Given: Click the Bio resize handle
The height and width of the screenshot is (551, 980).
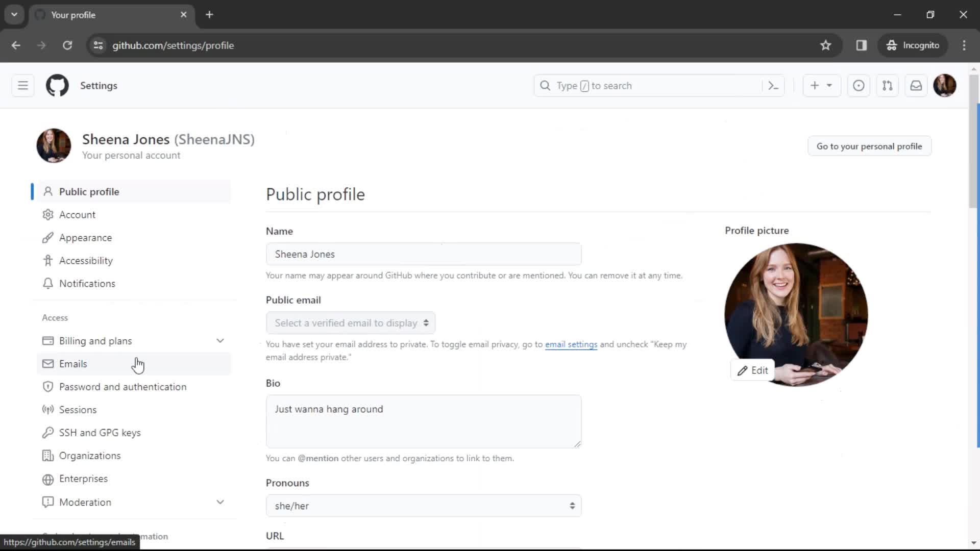Looking at the screenshot, I should [577, 444].
